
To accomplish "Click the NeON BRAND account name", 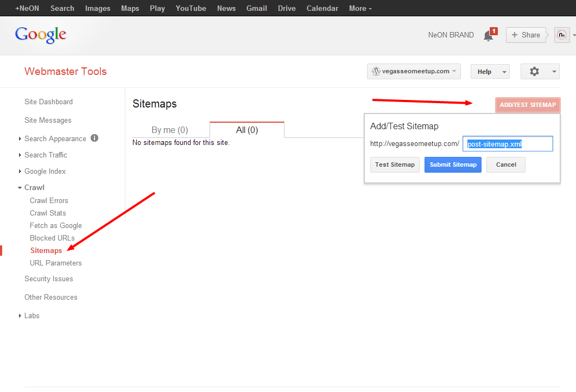I will pyautogui.click(x=451, y=35).
